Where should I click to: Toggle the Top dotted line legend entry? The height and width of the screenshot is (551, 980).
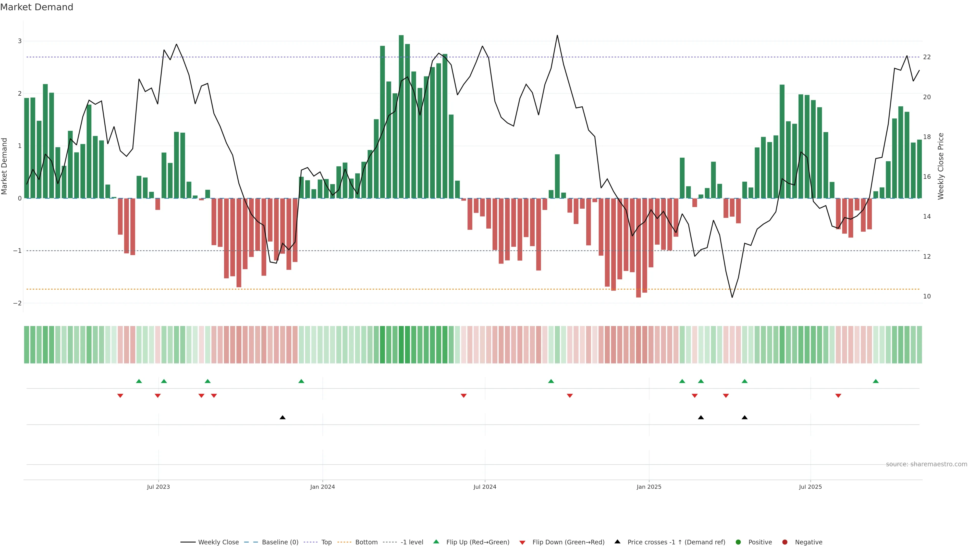(326, 542)
